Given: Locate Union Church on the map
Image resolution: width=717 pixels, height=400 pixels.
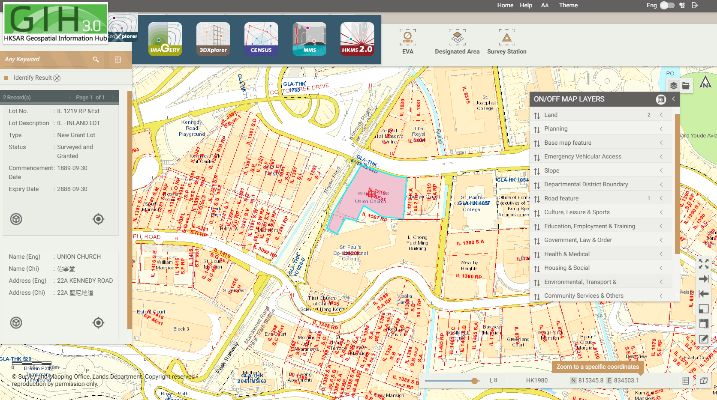Looking at the screenshot, I should [x=98, y=323].
